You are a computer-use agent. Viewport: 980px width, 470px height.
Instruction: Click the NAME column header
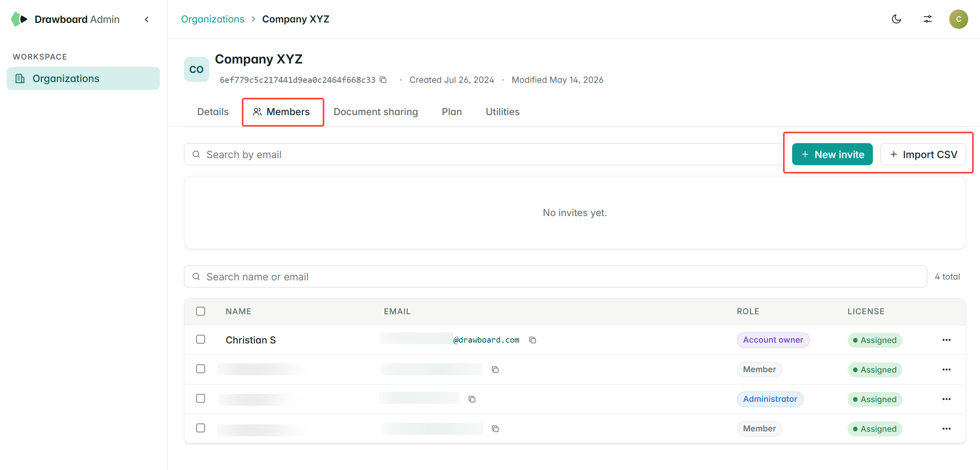[238, 311]
